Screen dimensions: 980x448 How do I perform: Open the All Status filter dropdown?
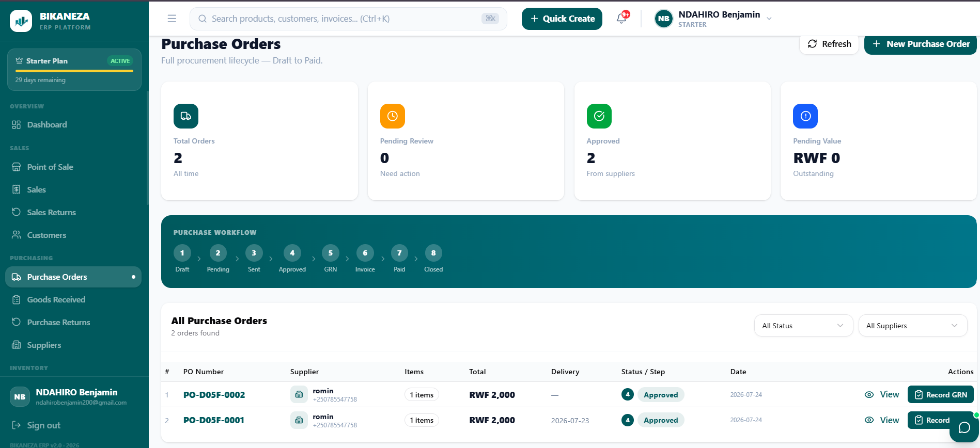click(803, 326)
